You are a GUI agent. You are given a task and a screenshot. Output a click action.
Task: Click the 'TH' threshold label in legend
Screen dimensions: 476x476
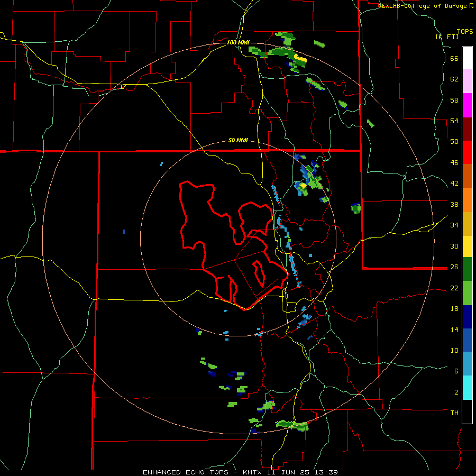click(x=454, y=413)
